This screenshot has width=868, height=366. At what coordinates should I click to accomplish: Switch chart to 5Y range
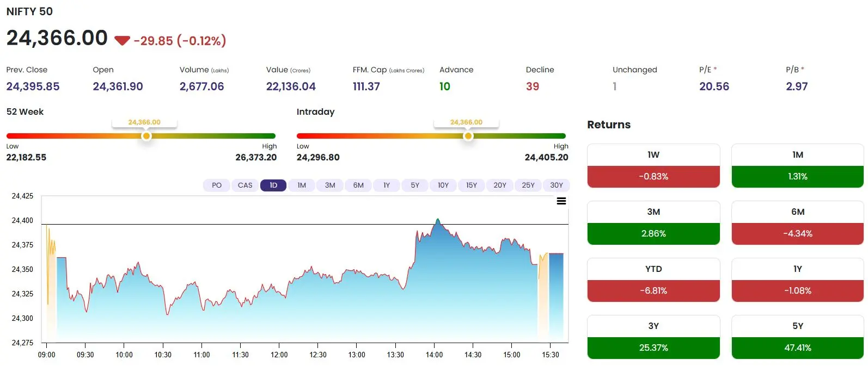pyautogui.click(x=415, y=185)
